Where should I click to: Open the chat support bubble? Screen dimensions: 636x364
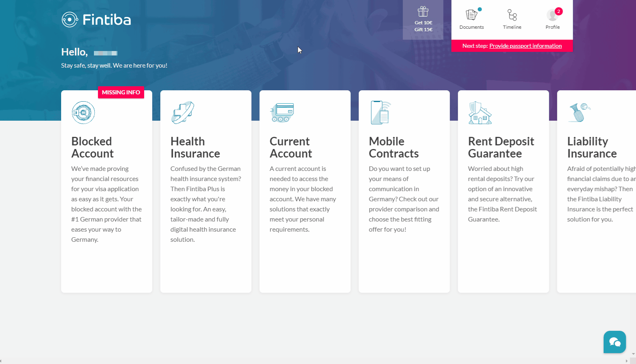pyautogui.click(x=614, y=342)
